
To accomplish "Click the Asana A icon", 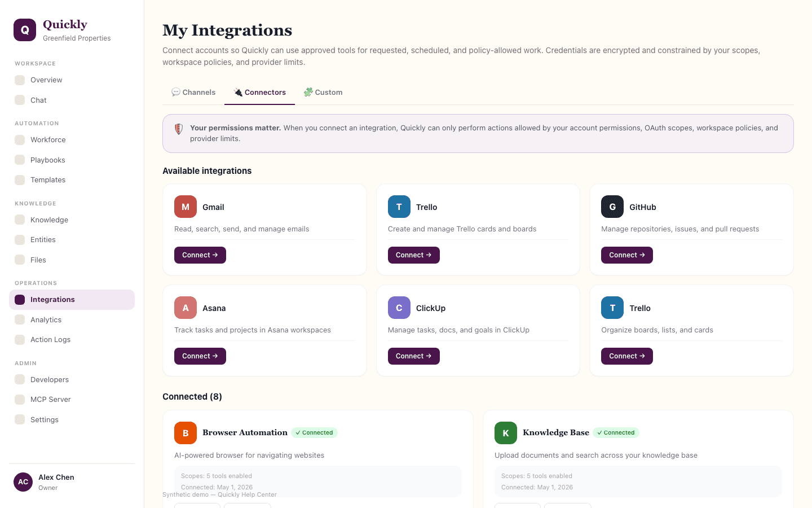I will [186, 308].
